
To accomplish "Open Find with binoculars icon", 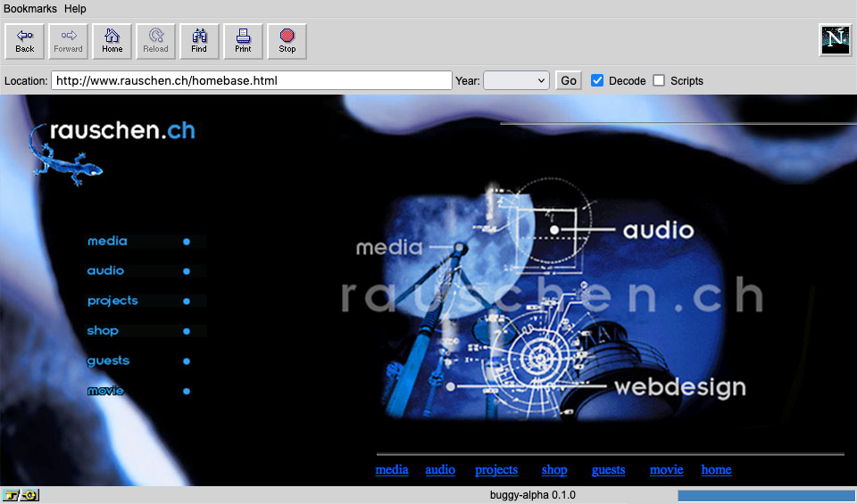I will coord(199,42).
